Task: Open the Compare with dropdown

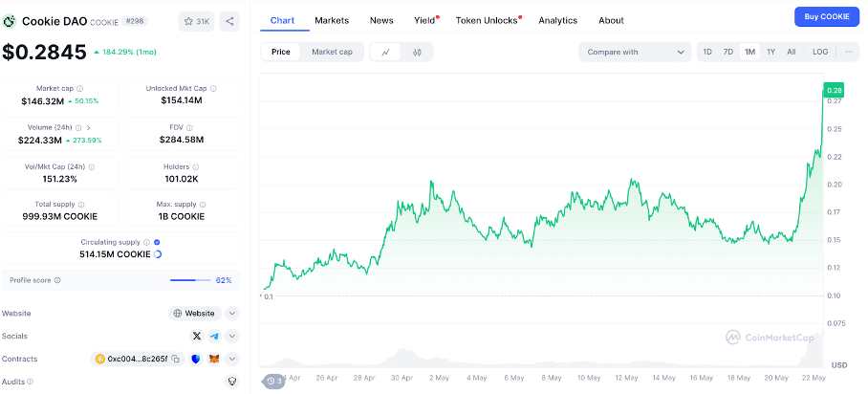Action: point(635,52)
